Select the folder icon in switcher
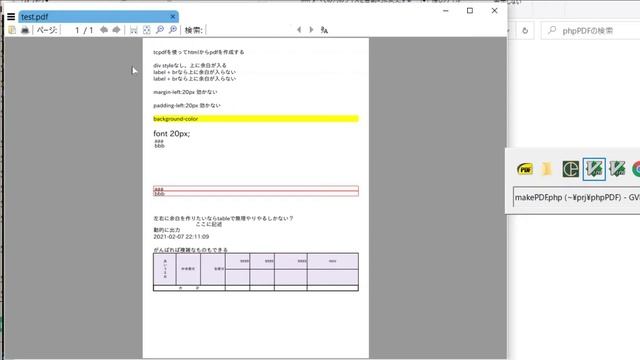Image resolution: width=640 pixels, height=360 pixels. 547,169
